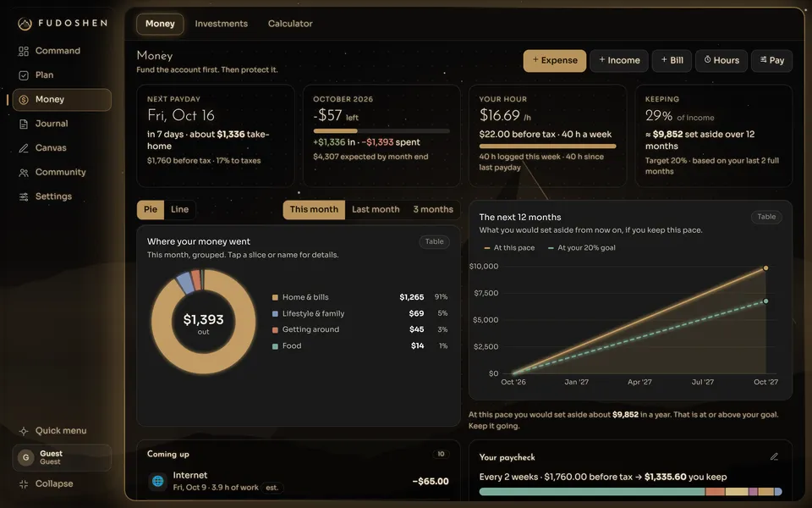Go to Canvas in the sidebar
Screen dimensions: 812x508
click(62, 148)
